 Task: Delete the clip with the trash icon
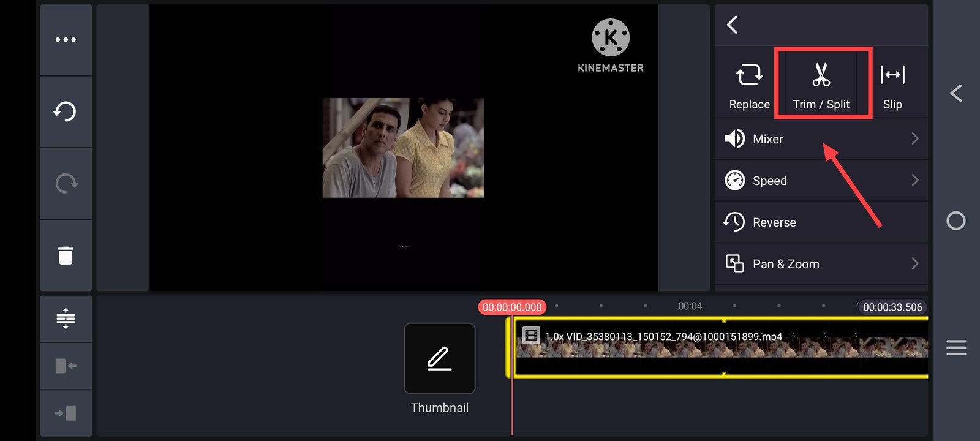point(66,255)
